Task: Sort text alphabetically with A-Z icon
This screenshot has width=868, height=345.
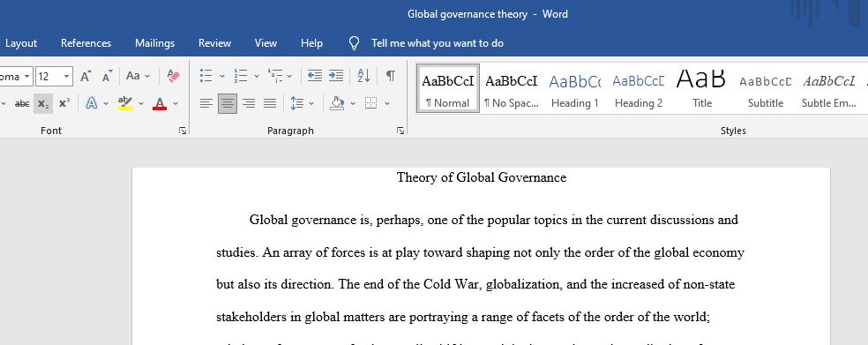Action: click(x=363, y=76)
